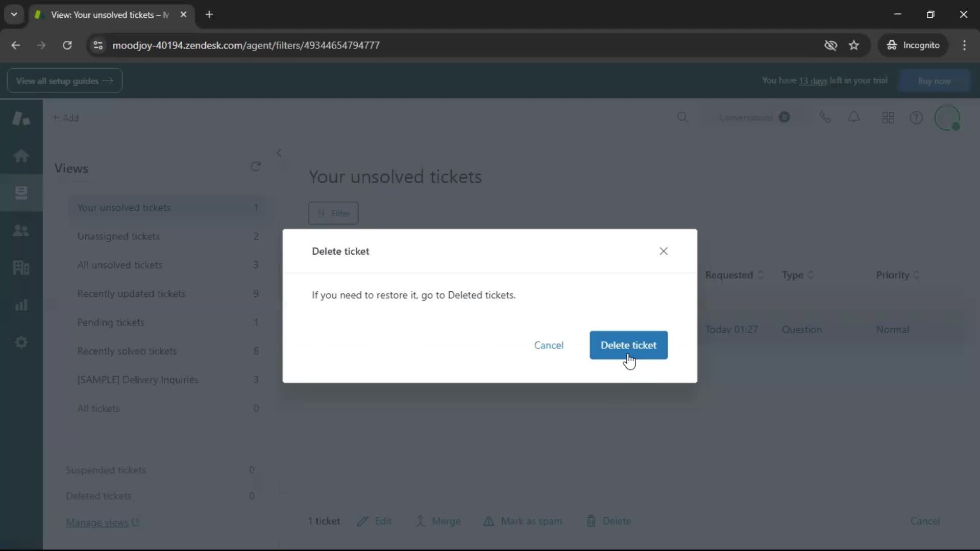The width and height of the screenshot is (980, 551).
Task: Click the search magnifier icon
Action: click(682, 118)
